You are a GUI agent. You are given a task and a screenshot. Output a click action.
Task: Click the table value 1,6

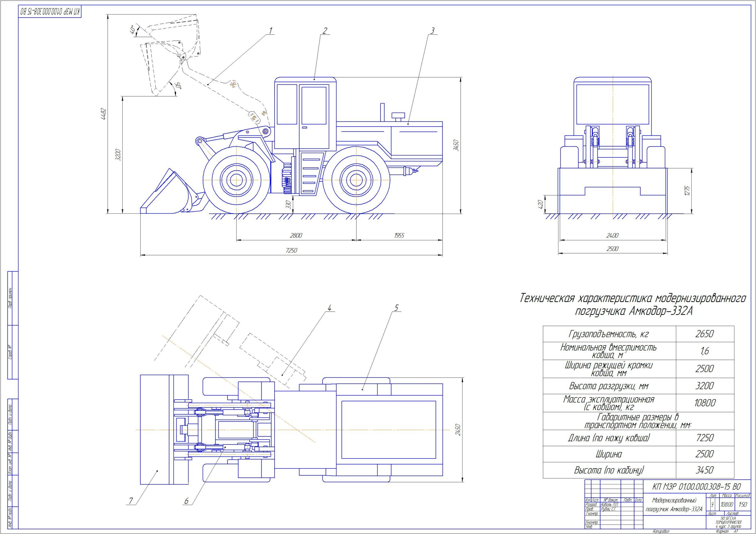705,351
